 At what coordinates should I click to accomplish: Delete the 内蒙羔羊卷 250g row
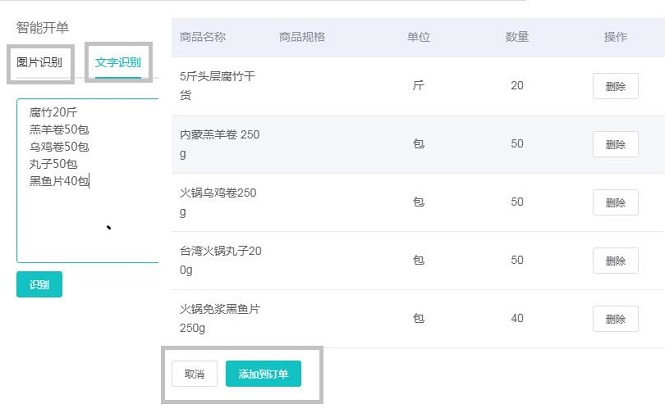pos(615,144)
